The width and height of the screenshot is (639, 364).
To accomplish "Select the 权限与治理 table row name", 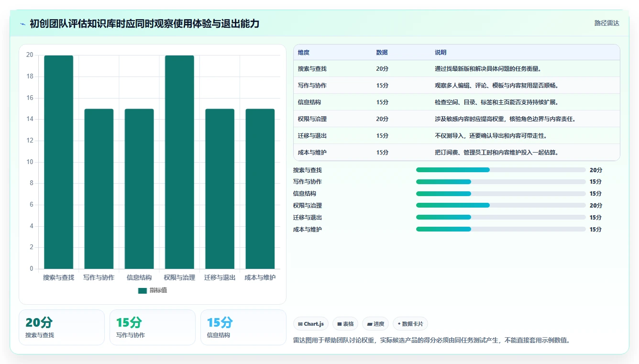I will [312, 119].
